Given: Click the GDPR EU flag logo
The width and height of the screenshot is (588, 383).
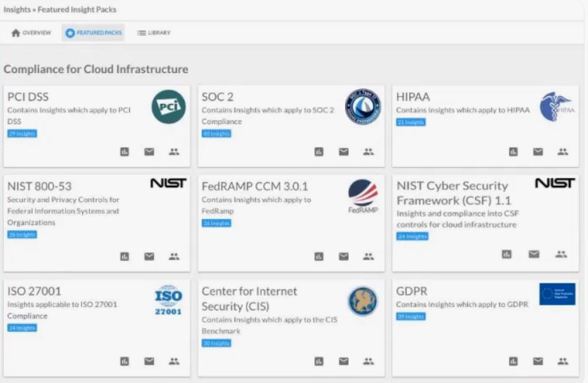Looking at the screenshot, I should [x=557, y=294].
